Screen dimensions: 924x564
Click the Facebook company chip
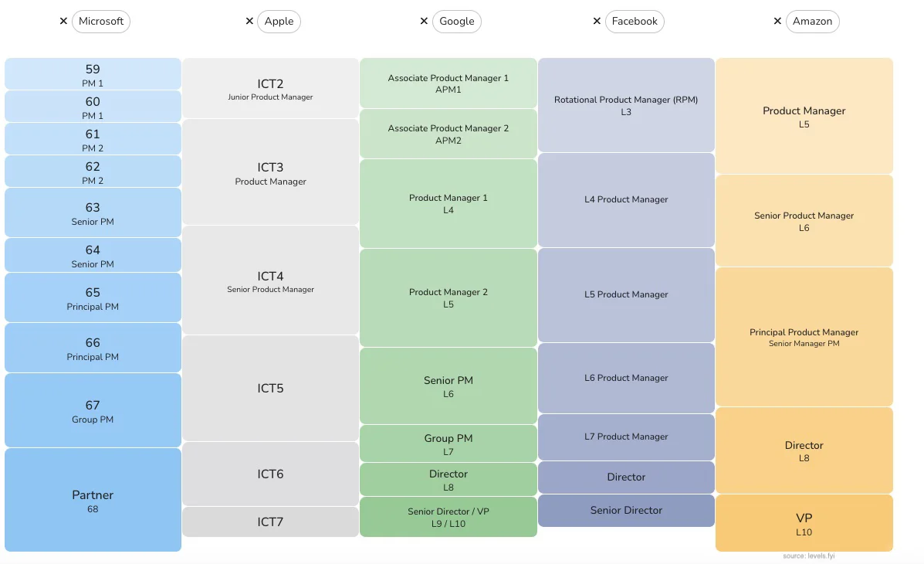point(634,22)
